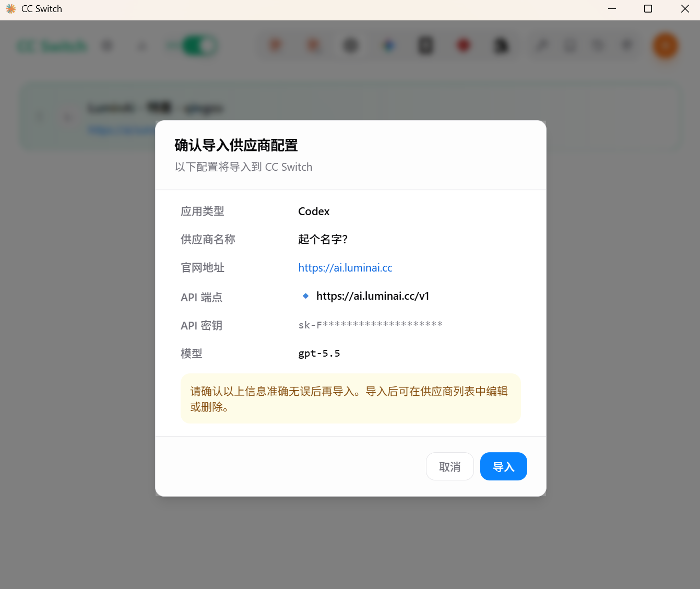Screen dimensions: 700x589
Task: Click the provider name 起个名字?
Action: click(x=323, y=239)
